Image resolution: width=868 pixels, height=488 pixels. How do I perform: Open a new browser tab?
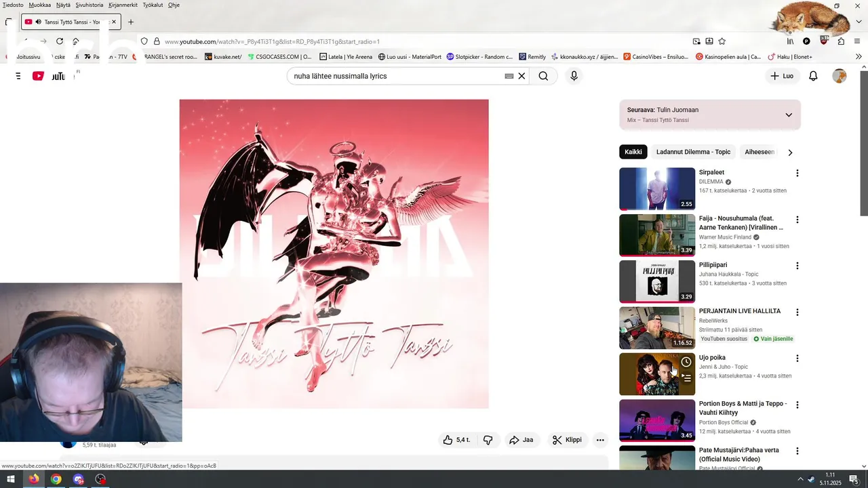coord(131,22)
